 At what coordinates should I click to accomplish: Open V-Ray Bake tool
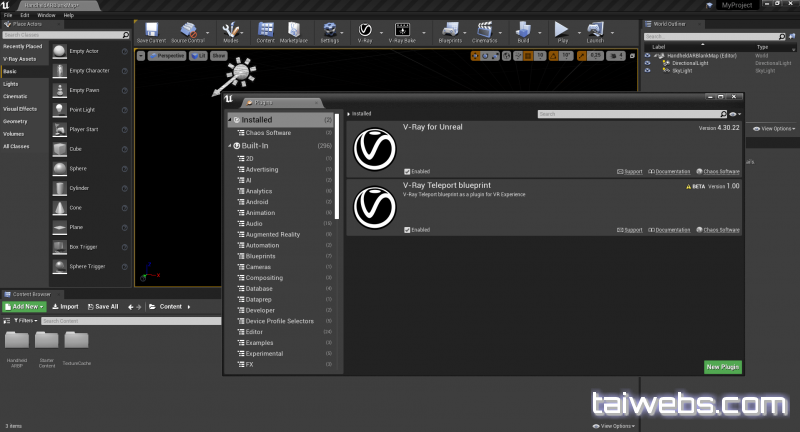point(404,31)
